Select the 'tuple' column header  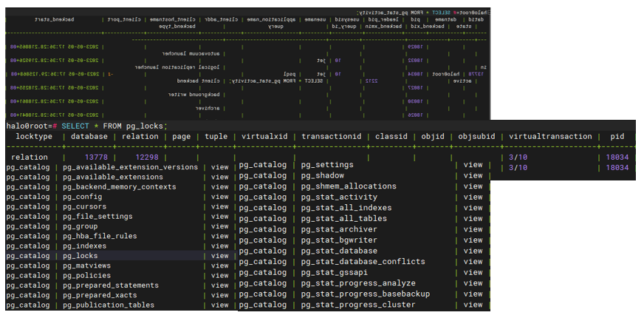tap(216, 137)
